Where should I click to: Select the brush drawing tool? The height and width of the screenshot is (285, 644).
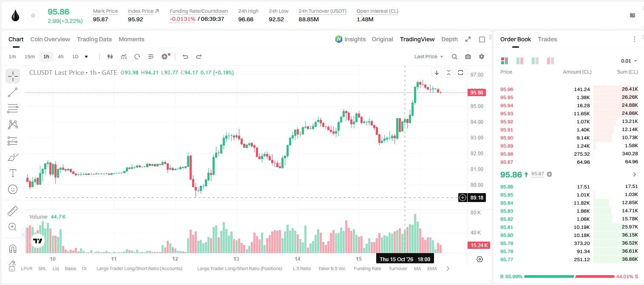pos(13,157)
